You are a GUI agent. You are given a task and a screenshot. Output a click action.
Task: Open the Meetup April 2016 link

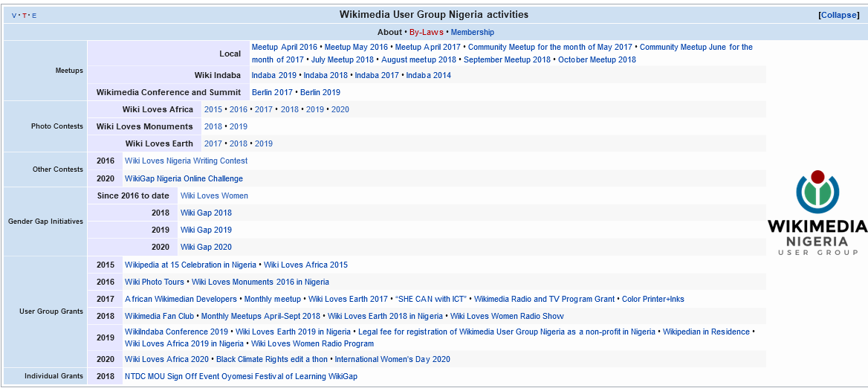[x=285, y=47]
